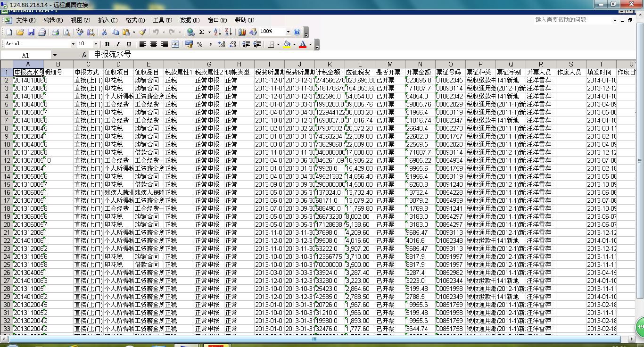
Task: Save the workbook with floppy disk icon
Action: click(31, 32)
